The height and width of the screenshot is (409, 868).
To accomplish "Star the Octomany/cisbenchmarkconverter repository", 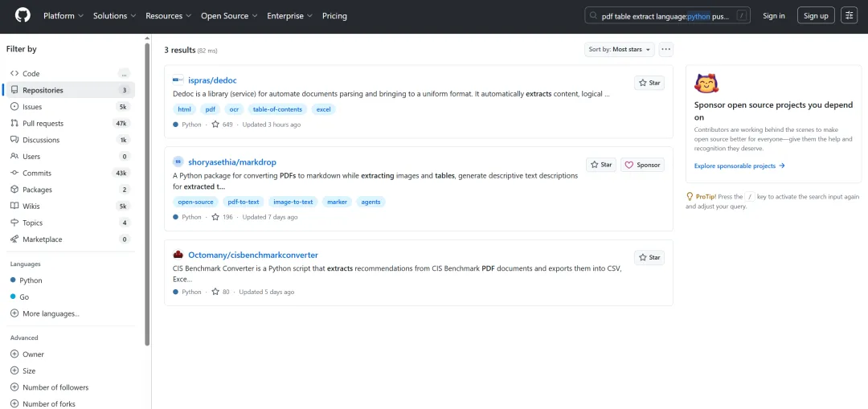I will [649, 257].
